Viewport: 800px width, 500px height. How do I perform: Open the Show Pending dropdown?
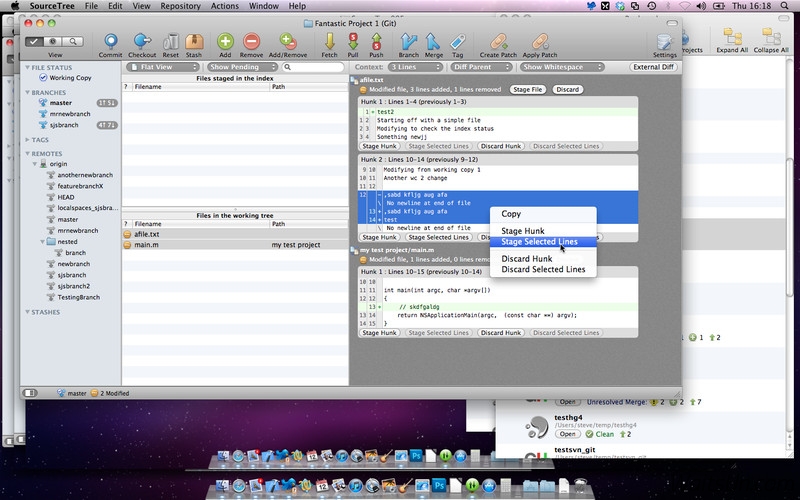click(x=242, y=67)
